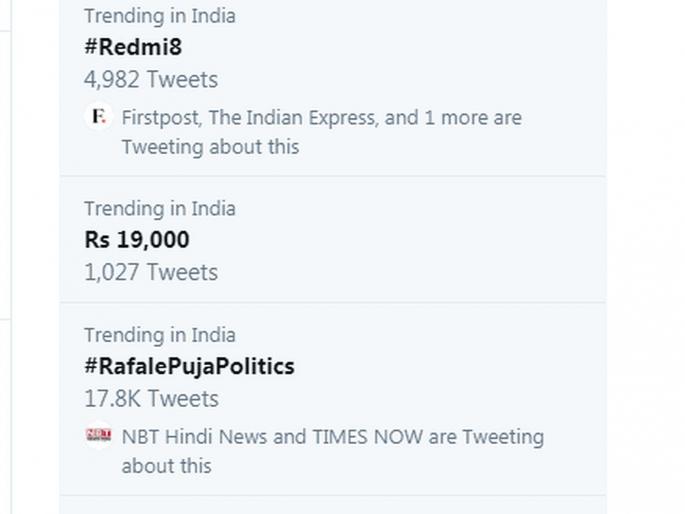Open the Rs 19,000 trending topic
Image resolution: width=685 pixels, height=514 pixels.
pos(136,240)
